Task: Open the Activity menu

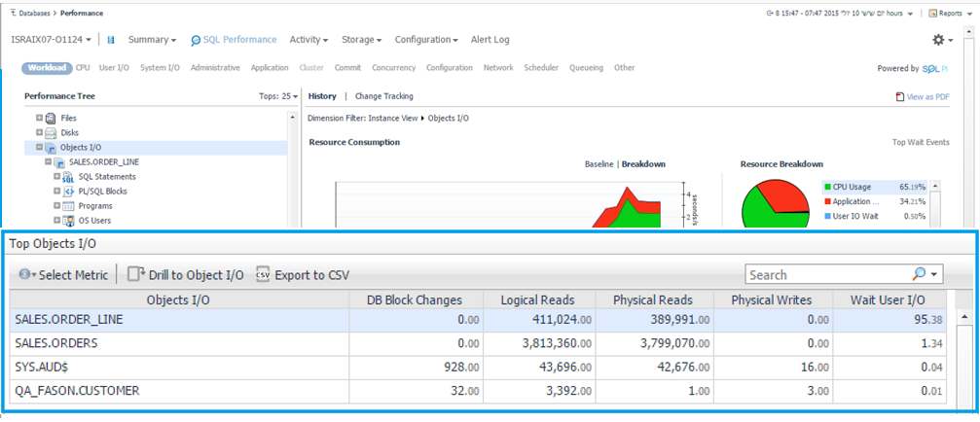Action: coord(309,40)
